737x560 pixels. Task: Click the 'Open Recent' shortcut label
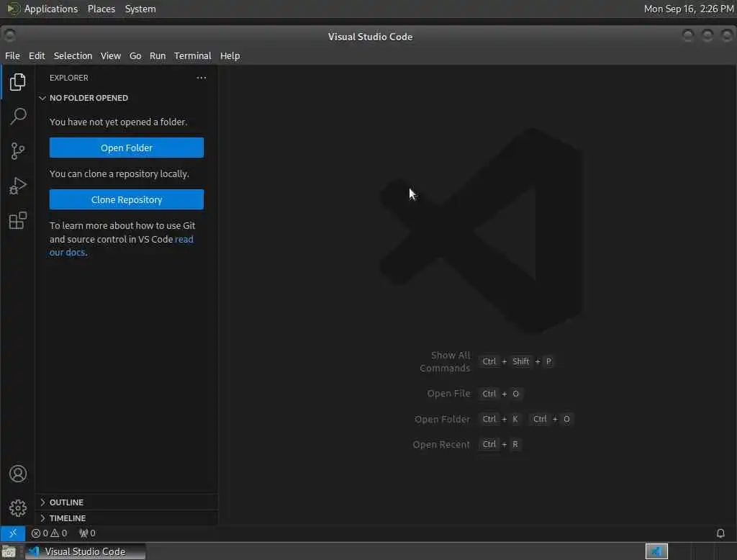point(441,444)
